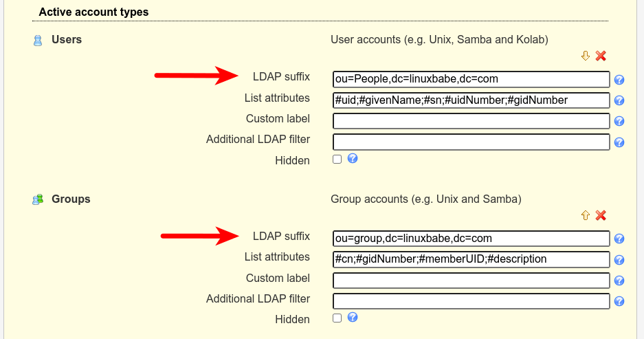Move Groups account type up
The height and width of the screenshot is (339, 644).
[x=586, y=215]
